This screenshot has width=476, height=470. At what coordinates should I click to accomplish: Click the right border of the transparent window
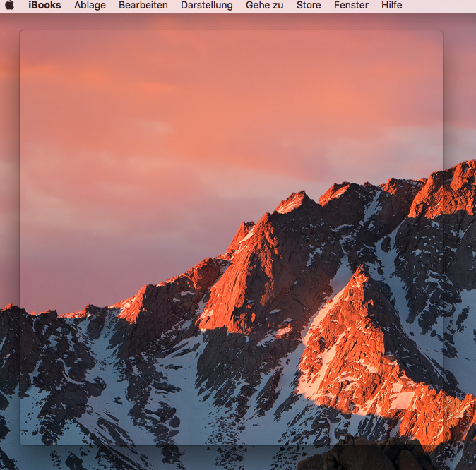pos(442,238)
